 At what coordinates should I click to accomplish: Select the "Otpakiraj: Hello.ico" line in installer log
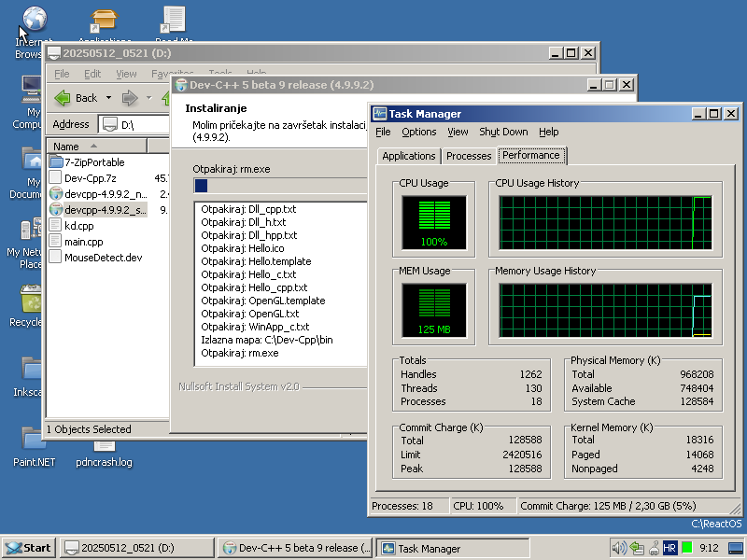(x=243, y=248)
